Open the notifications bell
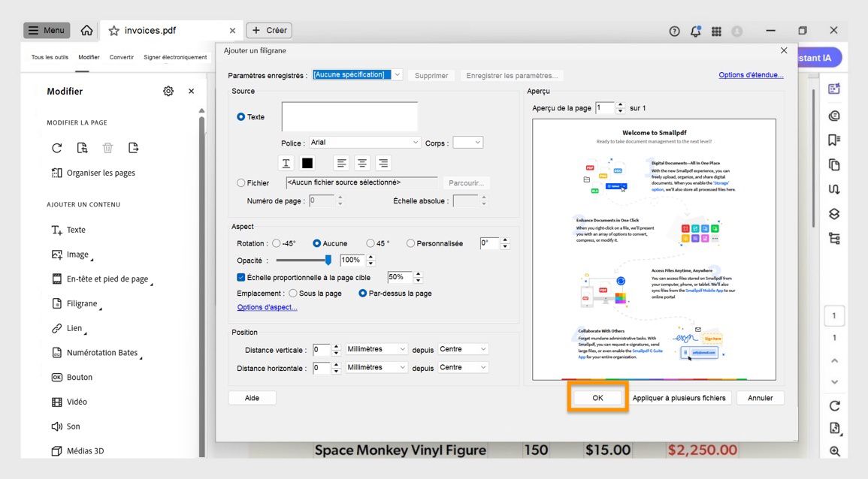868x479 pixels. 696,32
